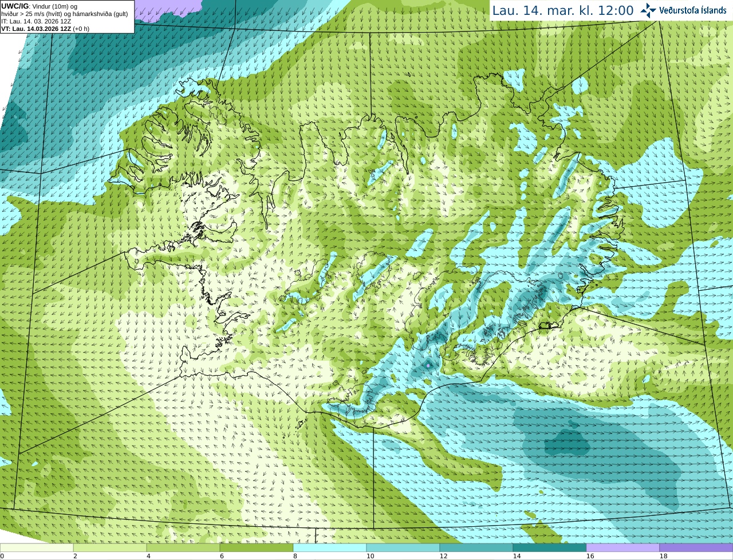
Task: Click the UWC/IG Vindur (10m) title line
Action: [x=40, y=6]
